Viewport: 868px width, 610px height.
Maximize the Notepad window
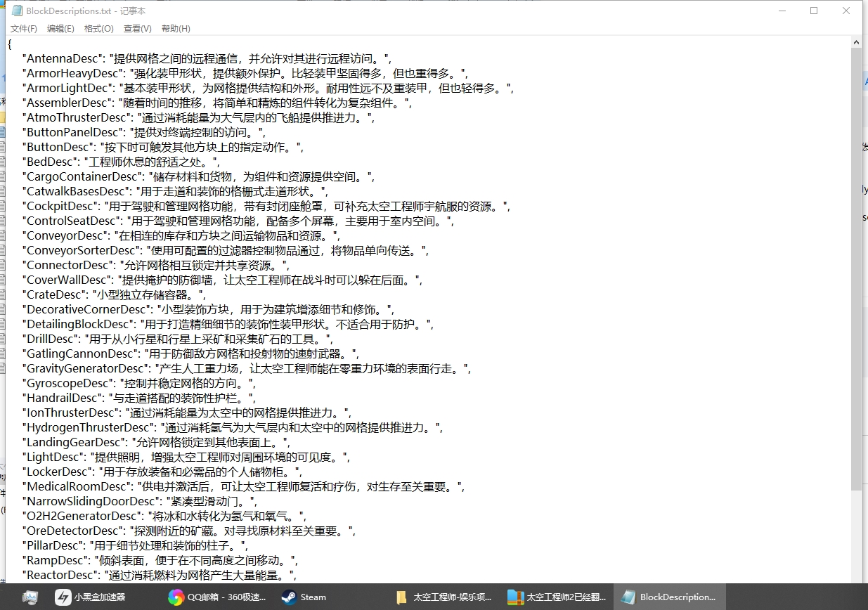coord(814,11)
